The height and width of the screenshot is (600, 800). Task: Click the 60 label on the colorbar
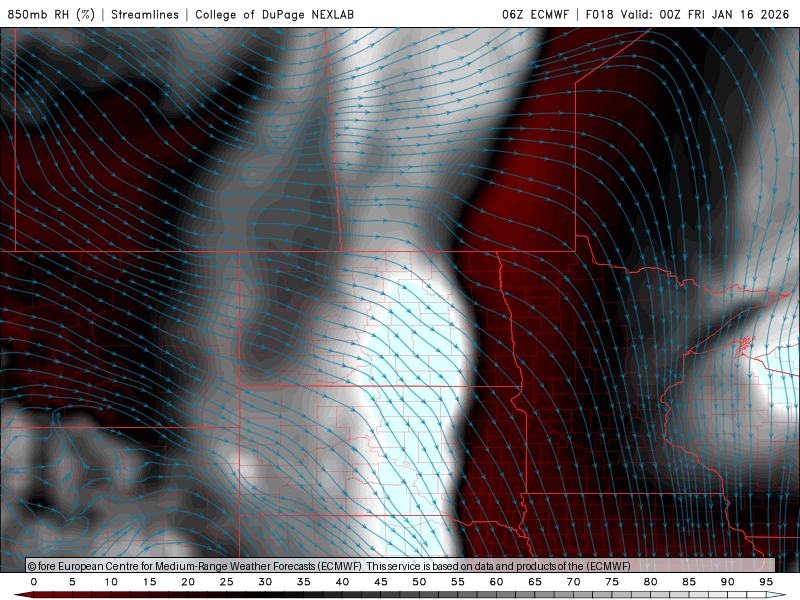(496, 582)
